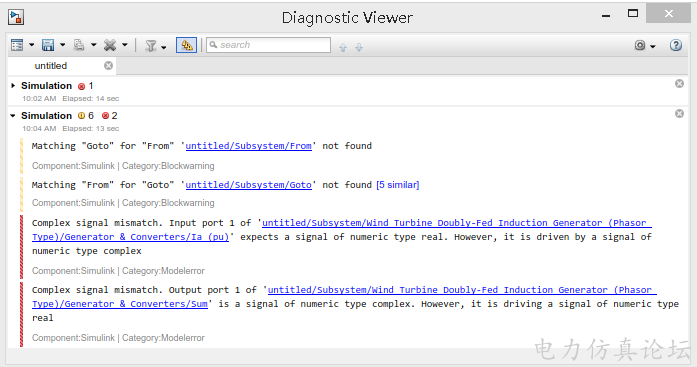Open the untitled/Subsystem/Goto link
The width and height of the screenshot is (697, 367).
[248, 185]
